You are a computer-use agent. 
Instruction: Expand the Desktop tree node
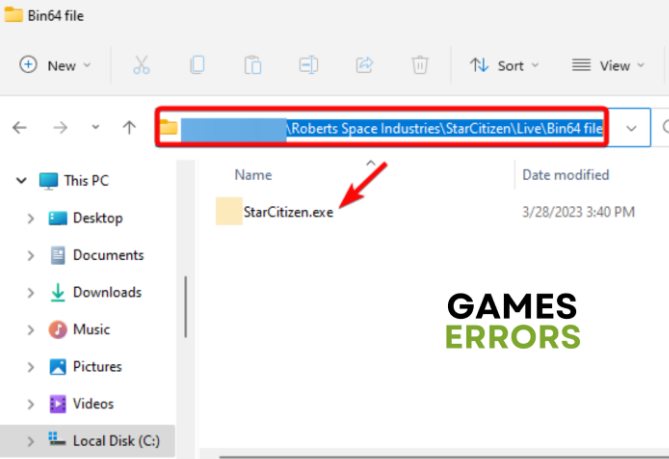(31, 218)
